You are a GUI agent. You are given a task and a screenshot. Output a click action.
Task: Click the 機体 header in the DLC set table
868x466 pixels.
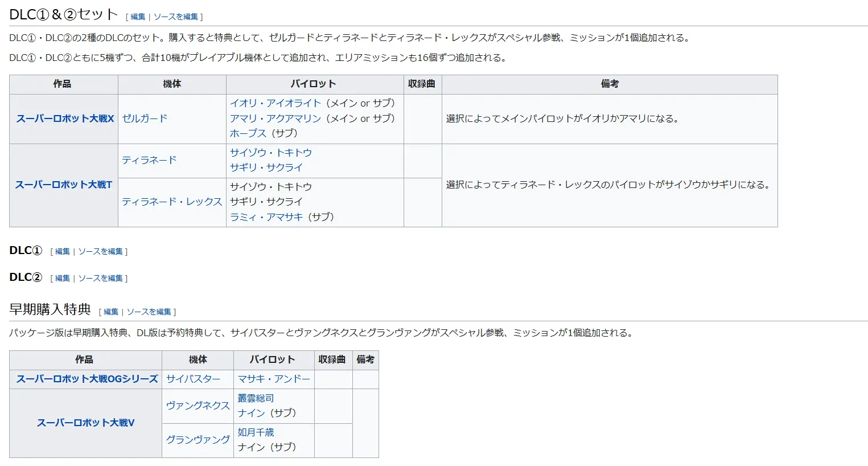coord(172,84)
